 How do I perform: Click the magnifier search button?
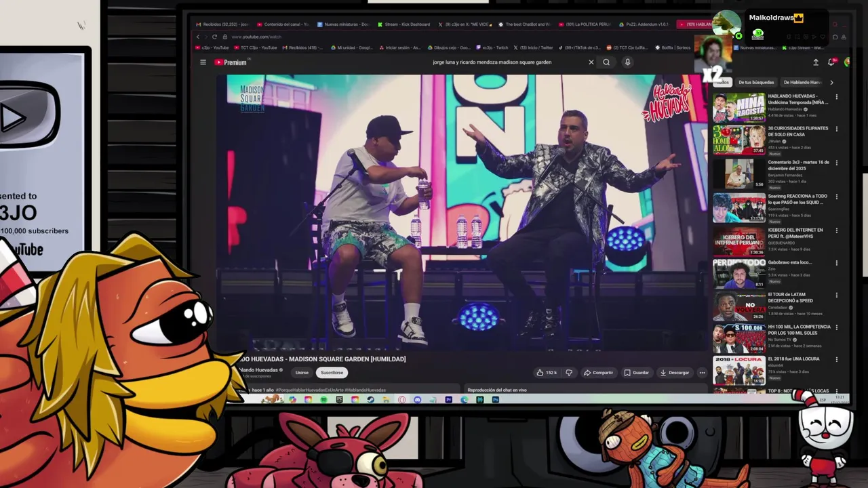(606, 62)
